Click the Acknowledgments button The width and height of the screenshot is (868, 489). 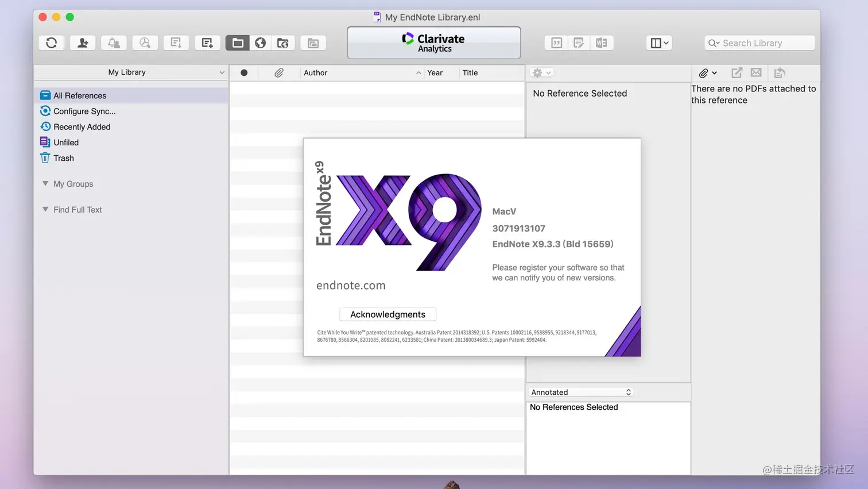tap(388, 314)
